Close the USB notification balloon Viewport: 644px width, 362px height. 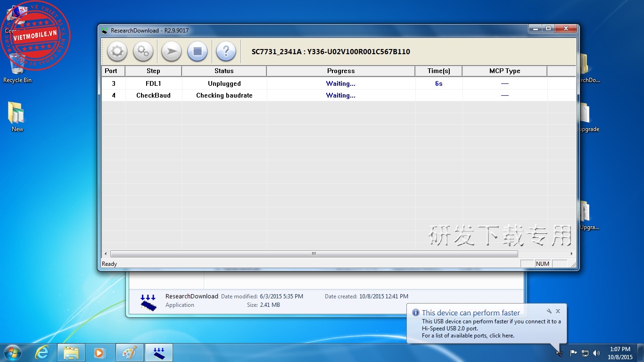point(558,311)
